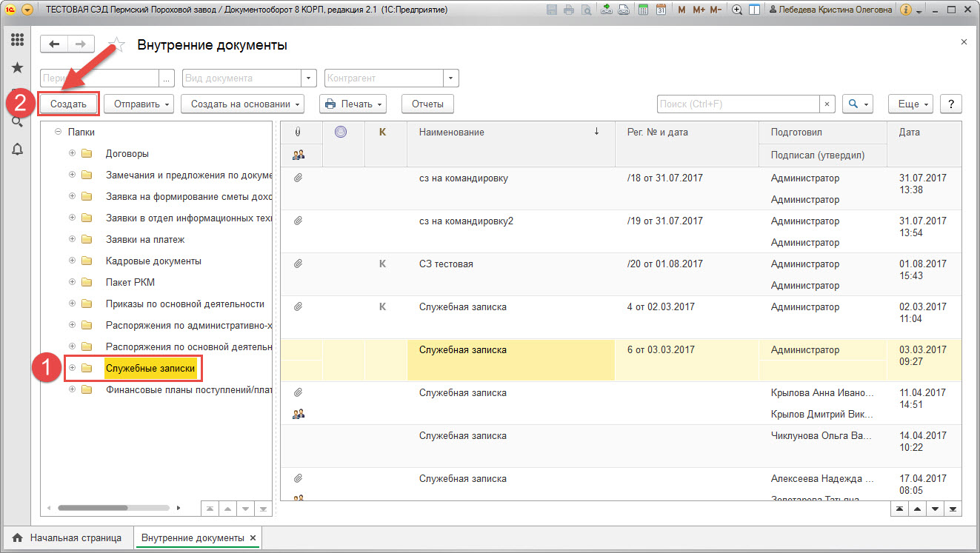Screen dimensions: 980x553
Task: Jump to first row in document list
Action: tap(899, 509)
